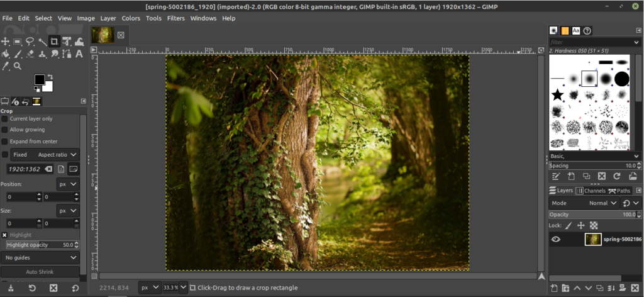Select the Text tool
Image resolution: width=644 pixels, height=297 pixels.
[x=79, y=54]
